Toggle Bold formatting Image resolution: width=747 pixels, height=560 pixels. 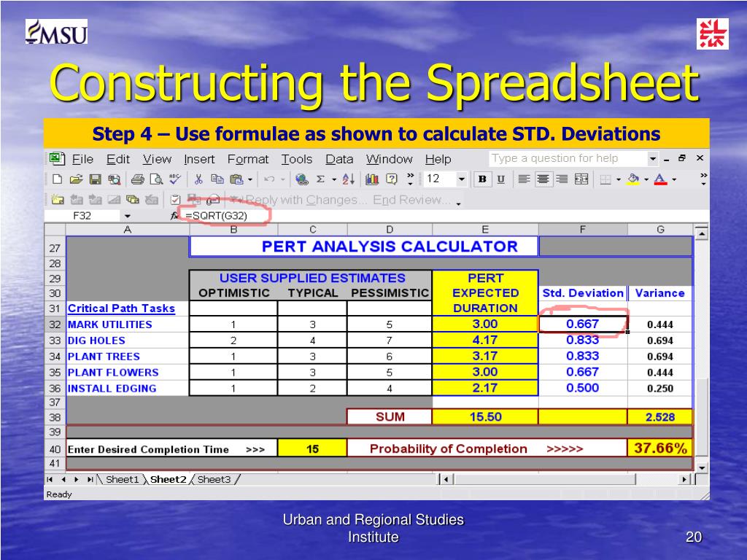pyautogui.click(x=482, y=179)
